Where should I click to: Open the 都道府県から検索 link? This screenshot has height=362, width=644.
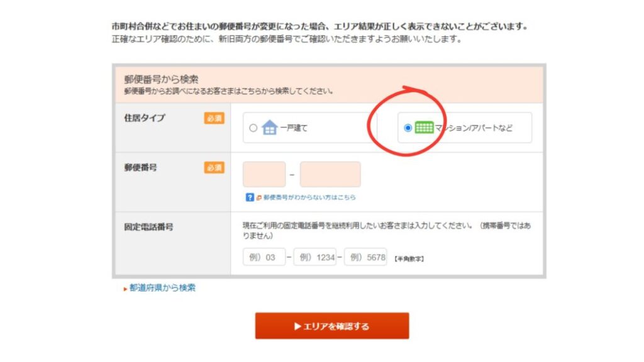tap(162, 288)
